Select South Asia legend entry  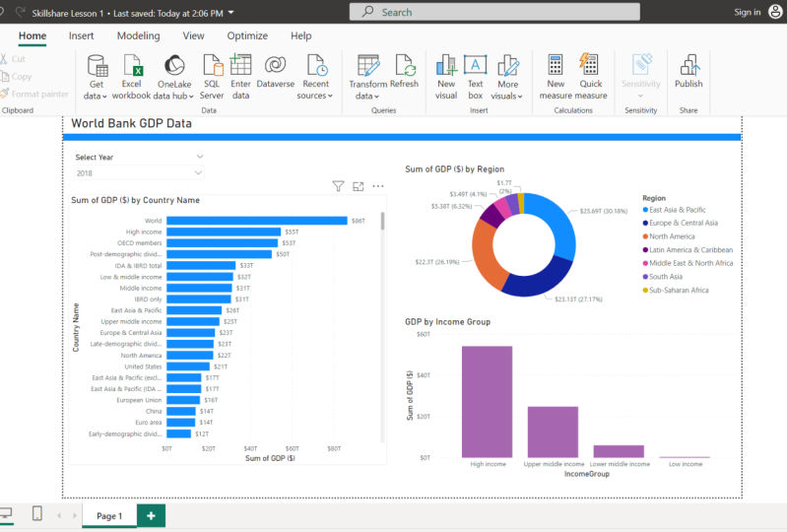[x=663, y=277]
